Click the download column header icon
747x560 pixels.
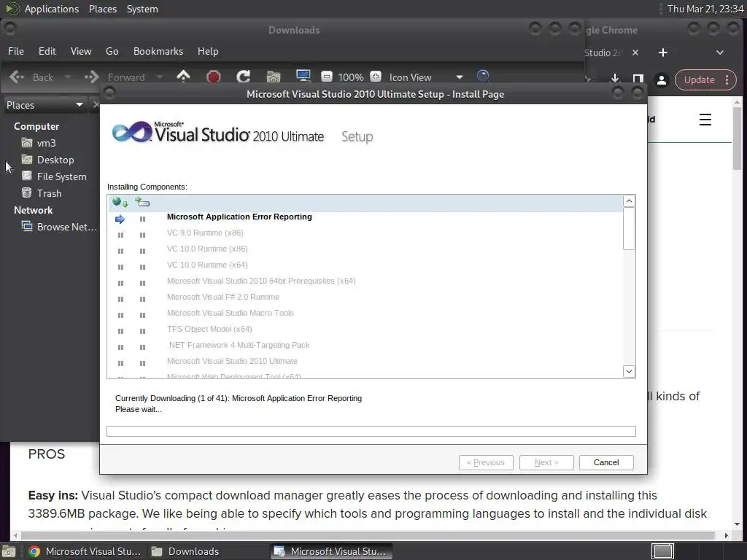point(120,203)
